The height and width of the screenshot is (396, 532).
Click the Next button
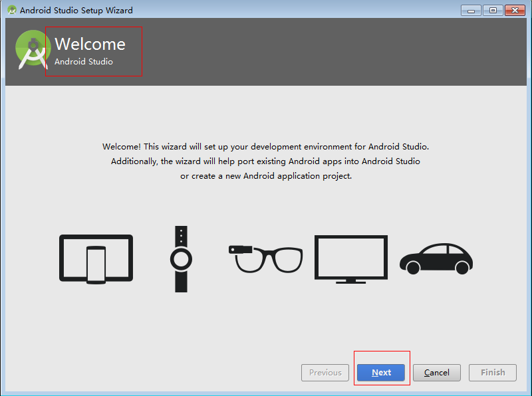380,373
